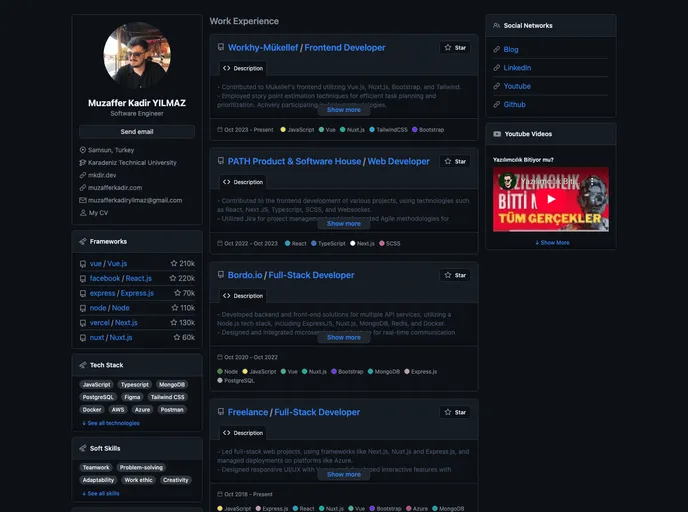Click the repo icon beside nuxt / Nuxt.js
The height and width of the screenshot is (512, 688).
[83, 338]
